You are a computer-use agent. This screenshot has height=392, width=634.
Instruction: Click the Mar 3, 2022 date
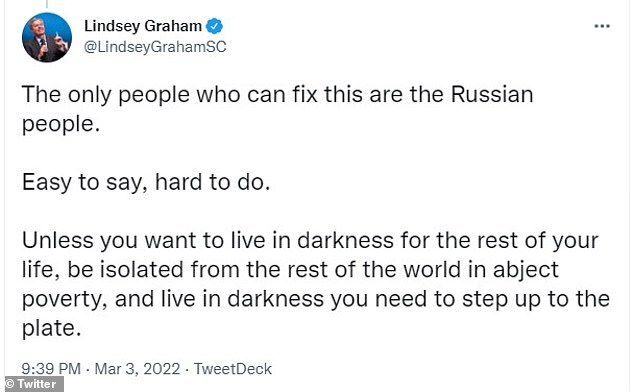tap(137, 369)
